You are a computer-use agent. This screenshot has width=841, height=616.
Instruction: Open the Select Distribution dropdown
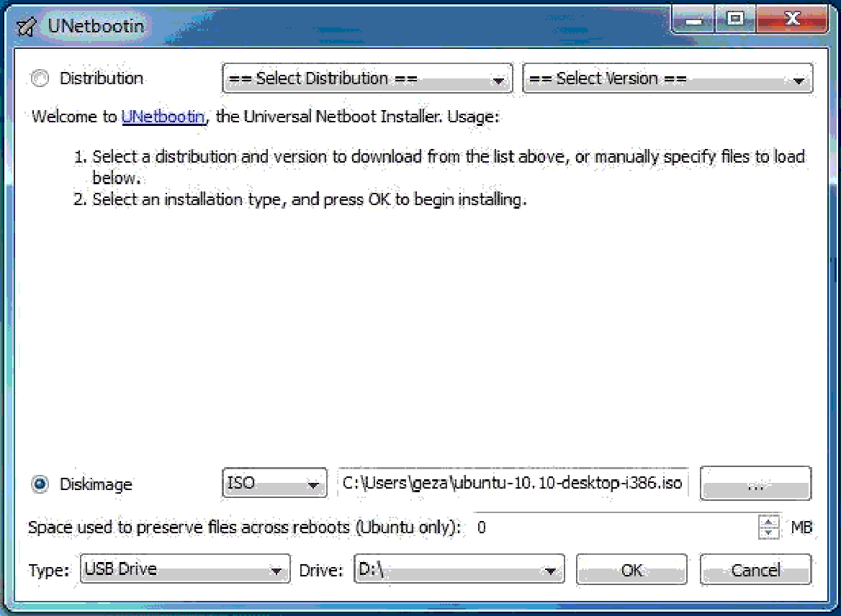click(366, 79)
